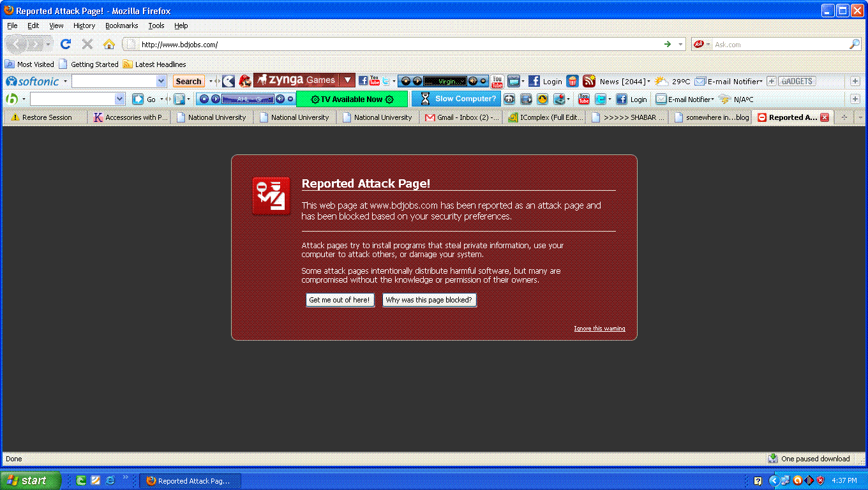Click the Ask.com search field

click(x=780, y=45)
